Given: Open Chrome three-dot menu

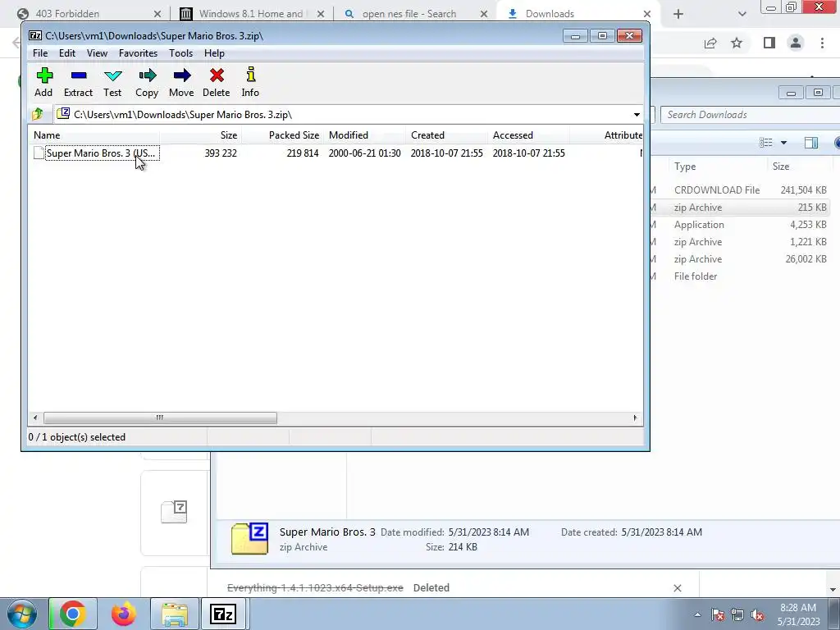Looking at the screenshot, I should tap(822, 43).
